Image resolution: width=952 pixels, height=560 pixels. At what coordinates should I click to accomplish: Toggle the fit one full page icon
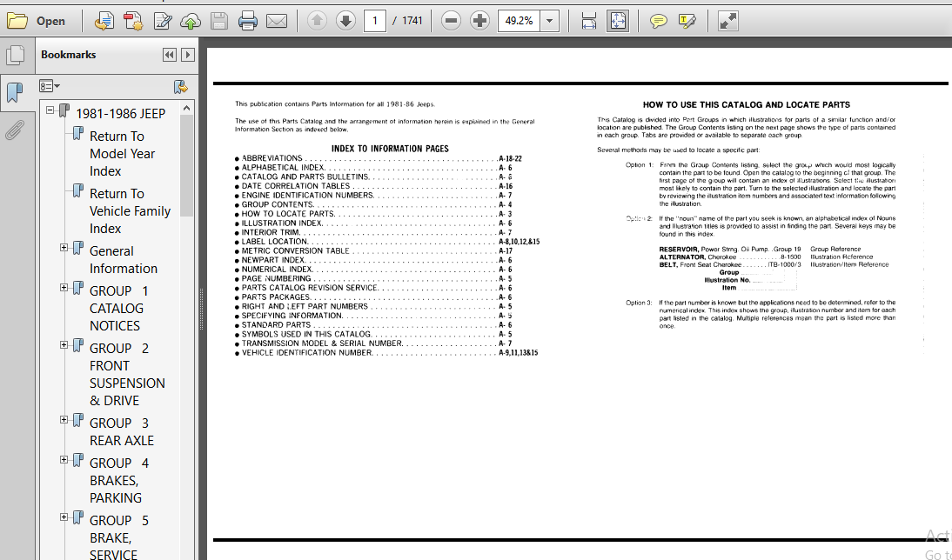tap(618, 21)
